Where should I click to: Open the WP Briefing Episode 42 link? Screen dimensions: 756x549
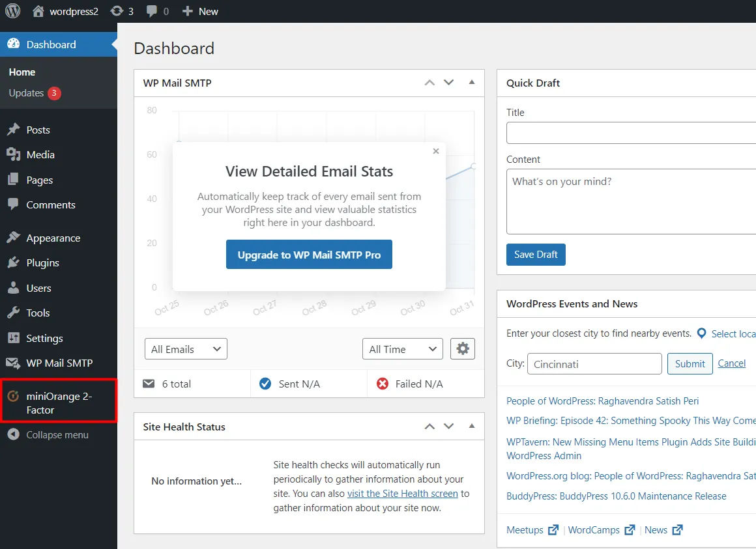(x=631, y=421)
